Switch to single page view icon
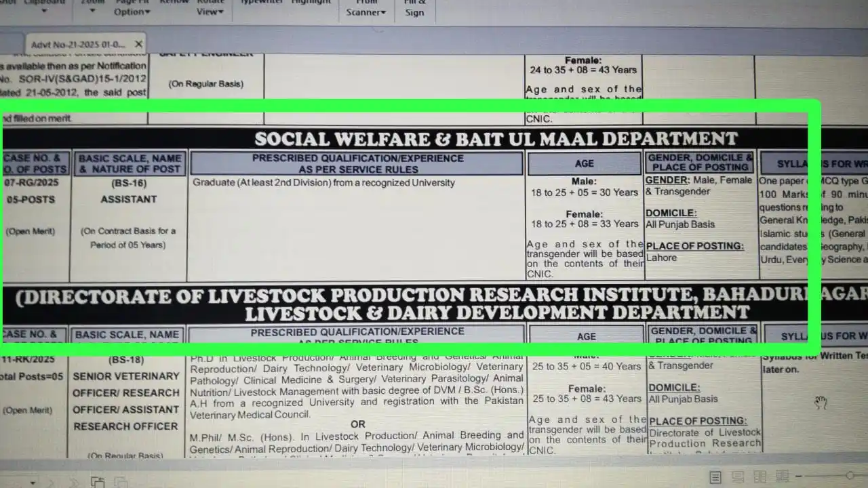 pyautogui.click(x=715, y=477)
